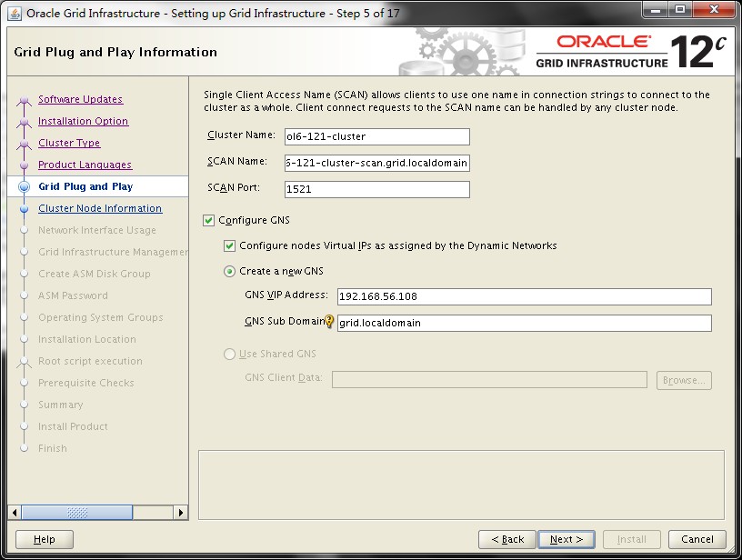Screen dimensions: 742x560
Task: Click the Finish step
Action: [x=53, y=448]
